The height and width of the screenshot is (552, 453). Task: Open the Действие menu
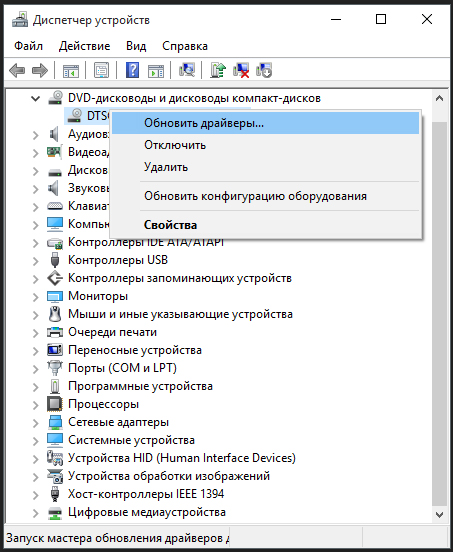tap(84, 46)
